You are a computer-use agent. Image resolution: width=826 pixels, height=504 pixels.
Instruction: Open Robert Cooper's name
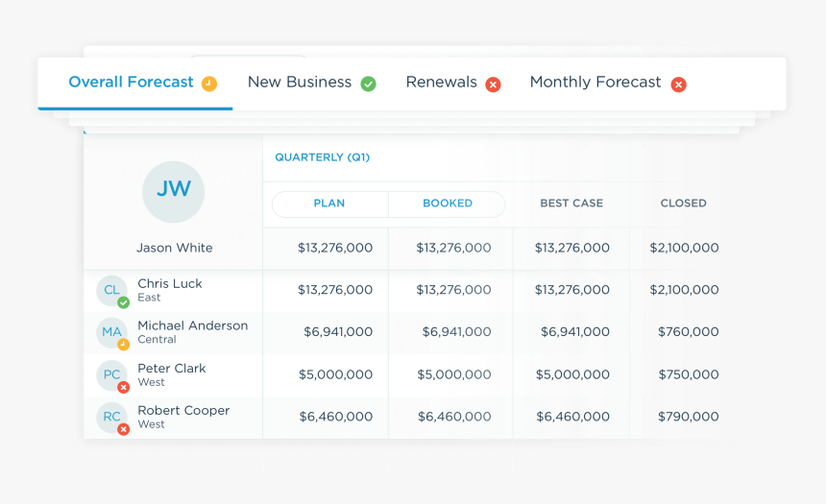click(x=183, y=410)
